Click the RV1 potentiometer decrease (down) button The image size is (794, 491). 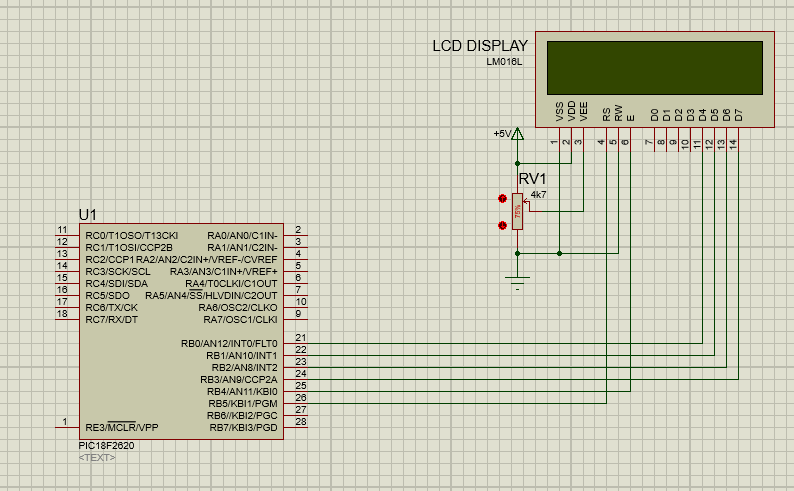[502, 225]
